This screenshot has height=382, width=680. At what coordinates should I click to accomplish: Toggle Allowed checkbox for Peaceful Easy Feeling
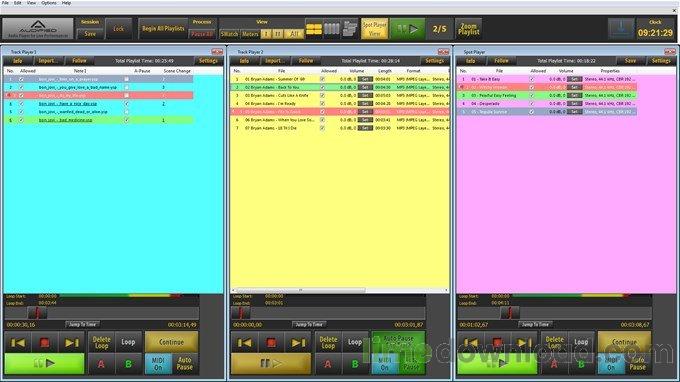[x=532, y=95]
